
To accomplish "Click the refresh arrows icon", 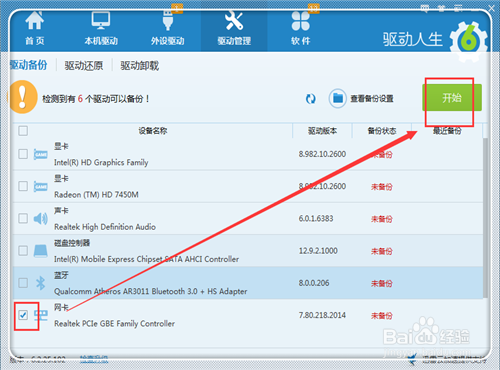I will pyautogui.click(x=311, y=99).
